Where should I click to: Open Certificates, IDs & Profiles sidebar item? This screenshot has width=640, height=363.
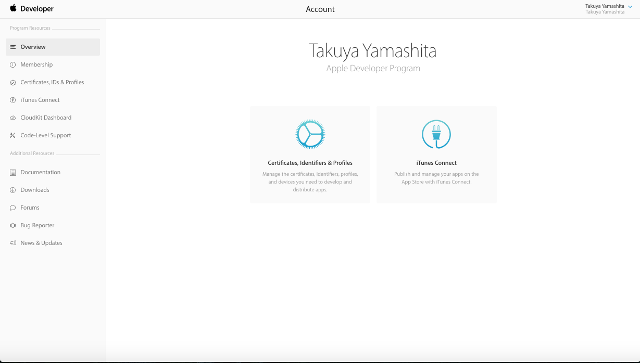coord(52,82)
